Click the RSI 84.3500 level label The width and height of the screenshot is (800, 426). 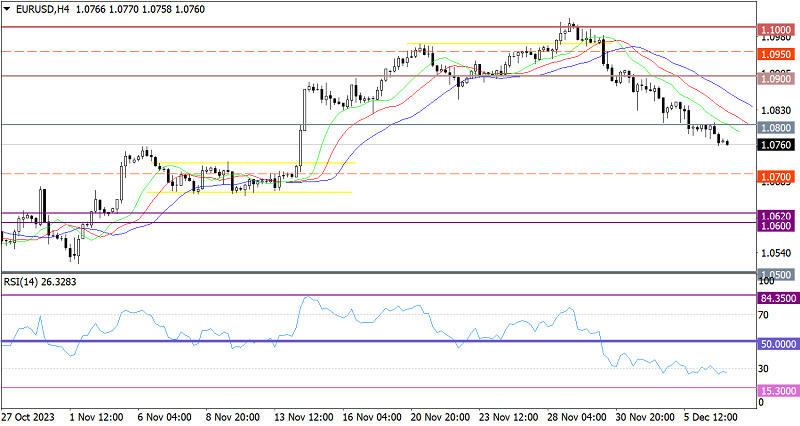click(x=778, y=298)
